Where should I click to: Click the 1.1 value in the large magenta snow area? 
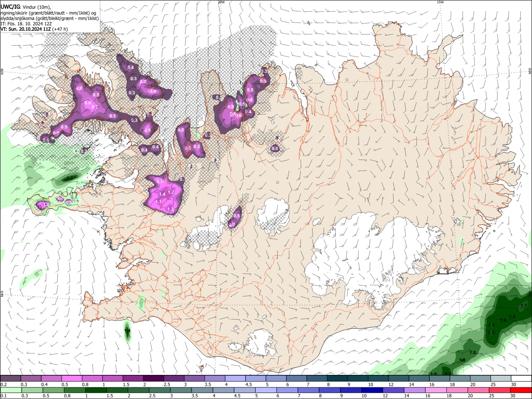pos(158,201)
